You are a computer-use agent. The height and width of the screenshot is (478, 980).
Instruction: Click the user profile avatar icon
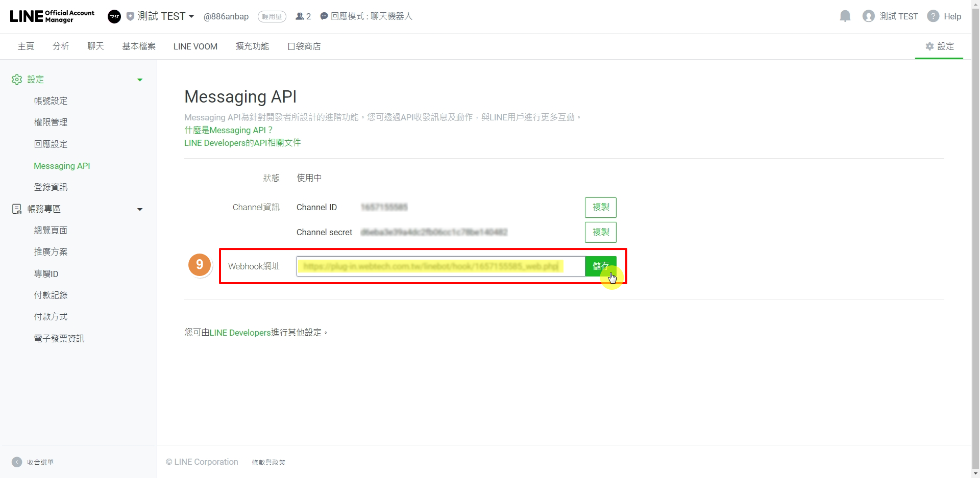tap(868, 16)
